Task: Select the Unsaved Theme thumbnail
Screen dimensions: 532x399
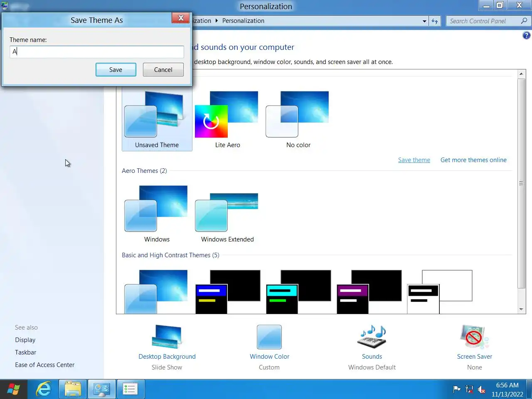Action: tap(157, 120)
